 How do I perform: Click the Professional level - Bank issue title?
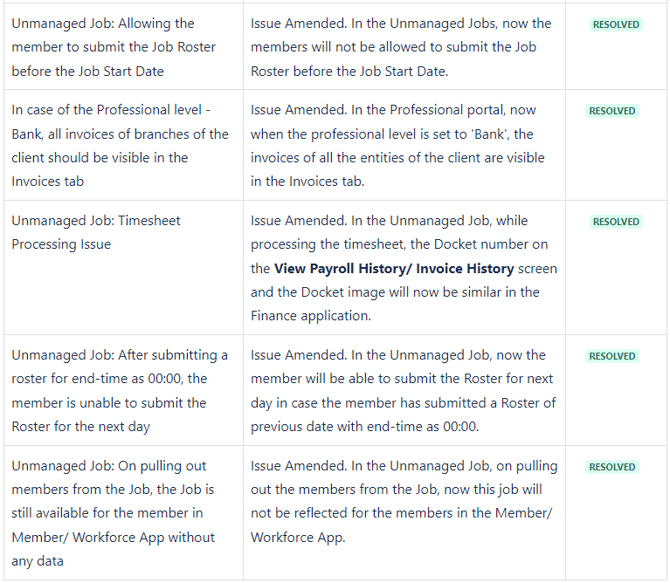pyautogui.click(x=120, y=145)
